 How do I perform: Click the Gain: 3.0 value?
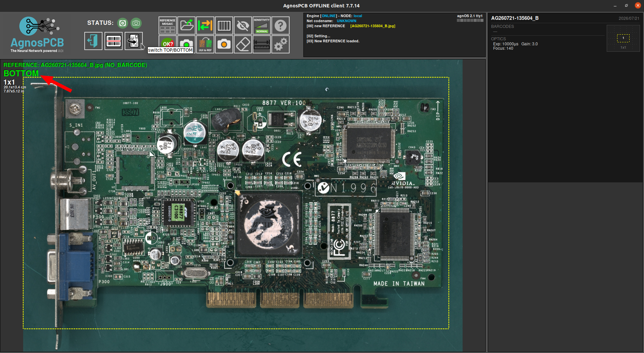click(529, 44)
